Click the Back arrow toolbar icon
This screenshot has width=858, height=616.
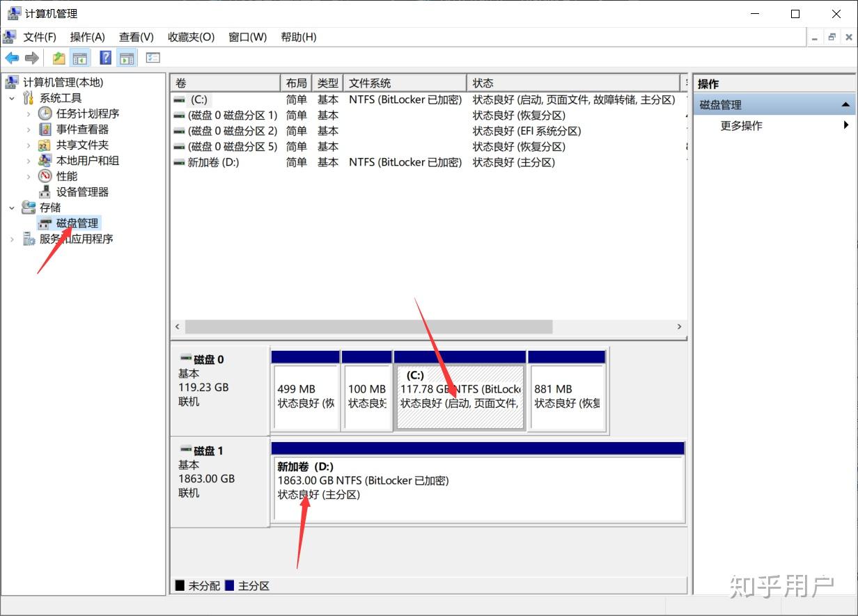[x=12, y=58]
